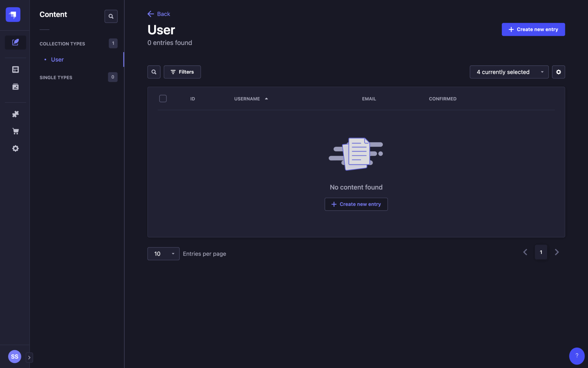Expand the collapsed sidebar with the chevron
This screenshot has height=368, width=588.
[x=29, y=357]
